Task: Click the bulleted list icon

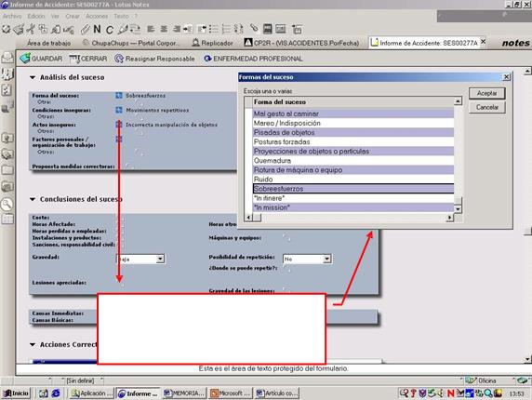Action: point(214,29)
